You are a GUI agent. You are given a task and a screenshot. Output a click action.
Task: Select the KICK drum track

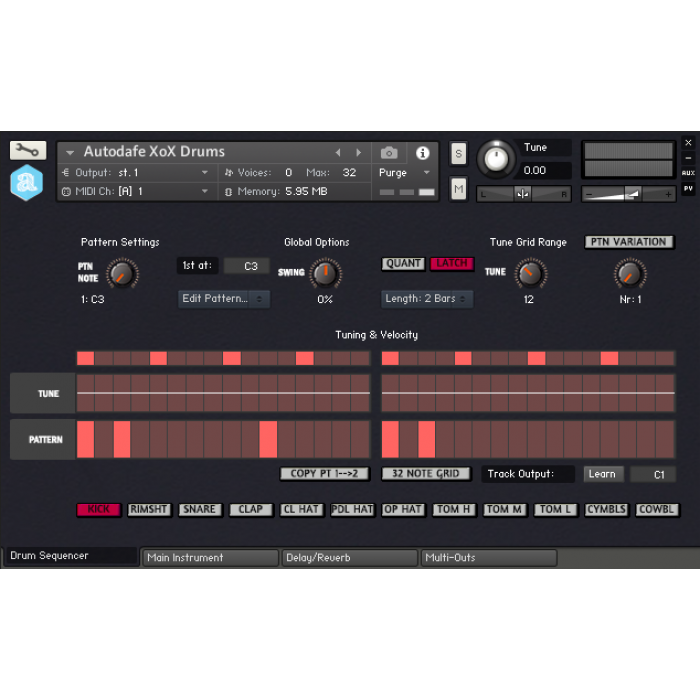click(99, 510)
